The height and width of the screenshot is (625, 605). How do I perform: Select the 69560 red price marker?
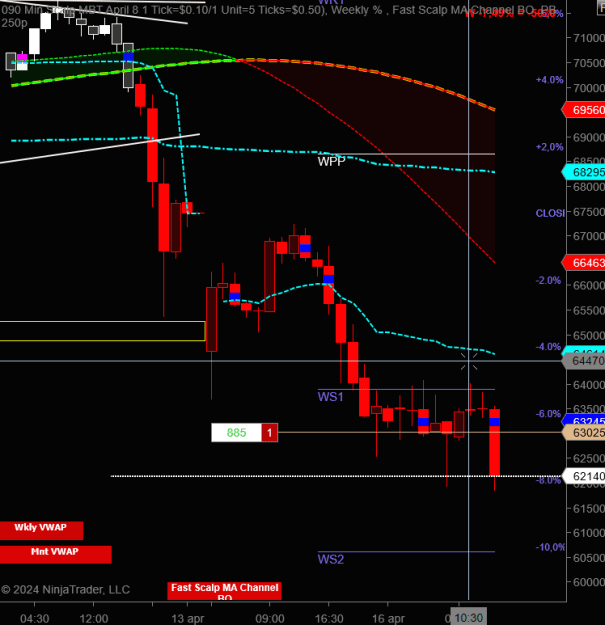click(584, 110)
